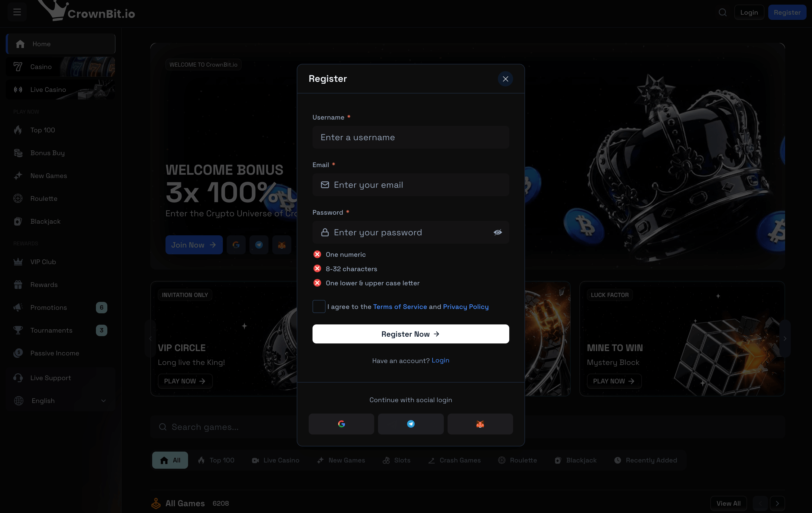Click the email input field
The height and width of the screenshot is (513, 812).
[x=411, y=185]
